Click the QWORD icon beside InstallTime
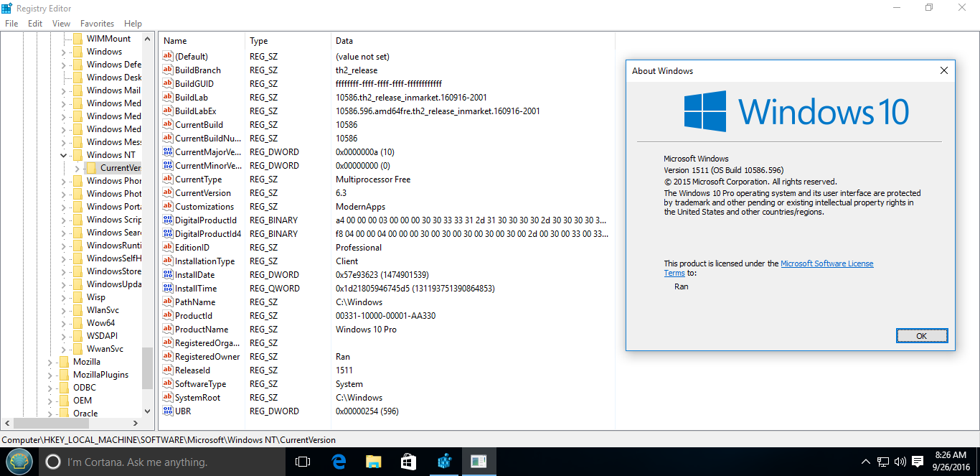This screenshot has width=980, height=476. pos(169,289)
